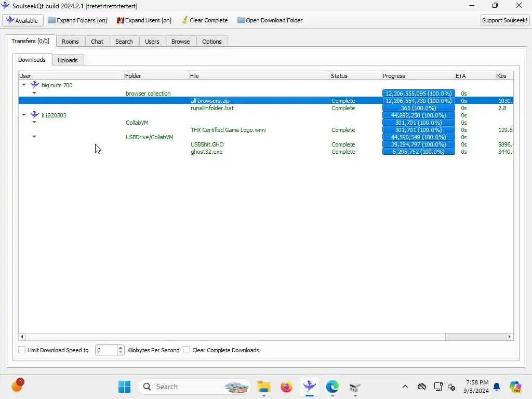Click the taskbar Search box

click(x=194, y=387)
